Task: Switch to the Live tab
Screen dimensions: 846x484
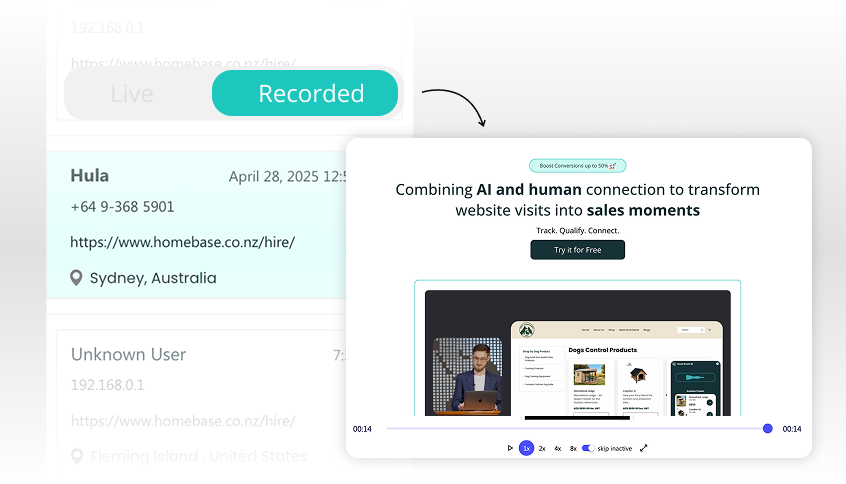Action: coord(132,94)
